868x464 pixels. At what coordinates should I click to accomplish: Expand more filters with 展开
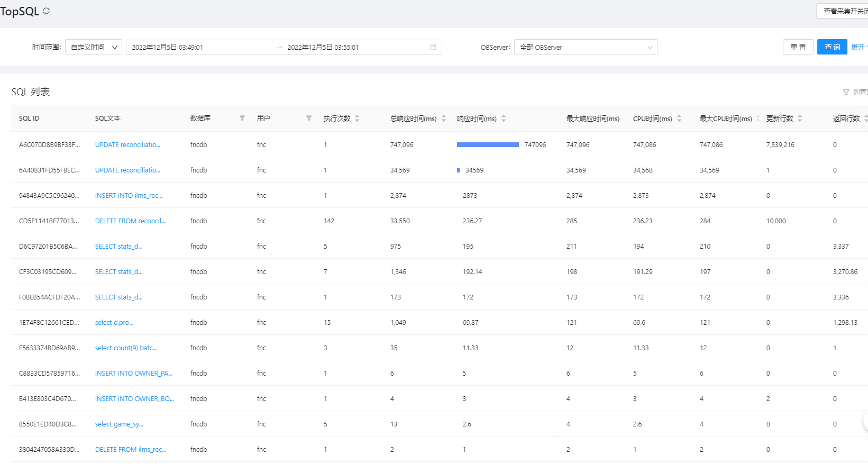858,47
